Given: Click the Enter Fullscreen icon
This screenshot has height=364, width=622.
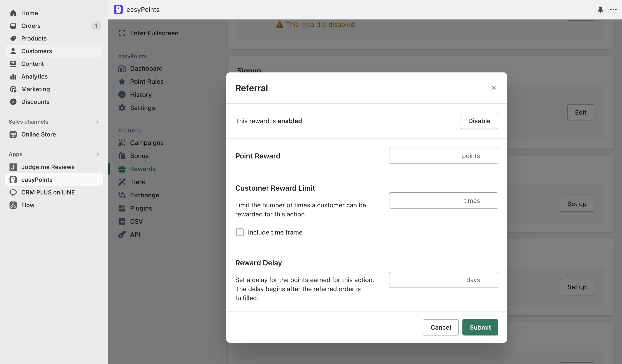Looking at the screenshot, I should 122,33.
